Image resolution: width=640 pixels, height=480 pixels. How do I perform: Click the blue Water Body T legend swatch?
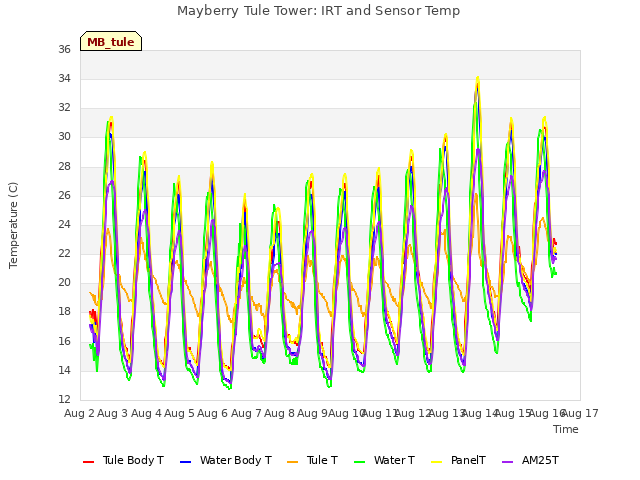186,462
